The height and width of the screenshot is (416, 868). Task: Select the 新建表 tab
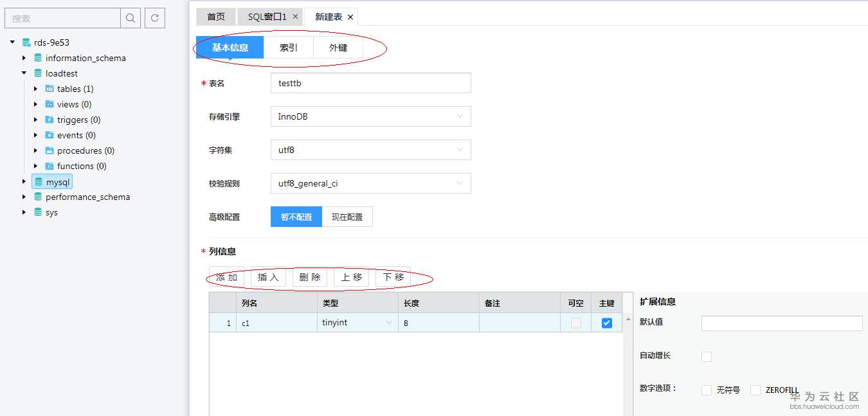click(332, 17)
